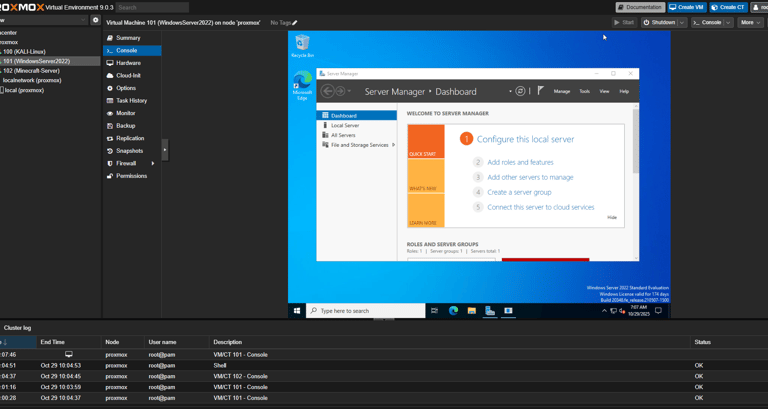Click the Proxmox search field
Image resolution: width=768 pixels, height=409 pixels.
(x=152, y=7)
